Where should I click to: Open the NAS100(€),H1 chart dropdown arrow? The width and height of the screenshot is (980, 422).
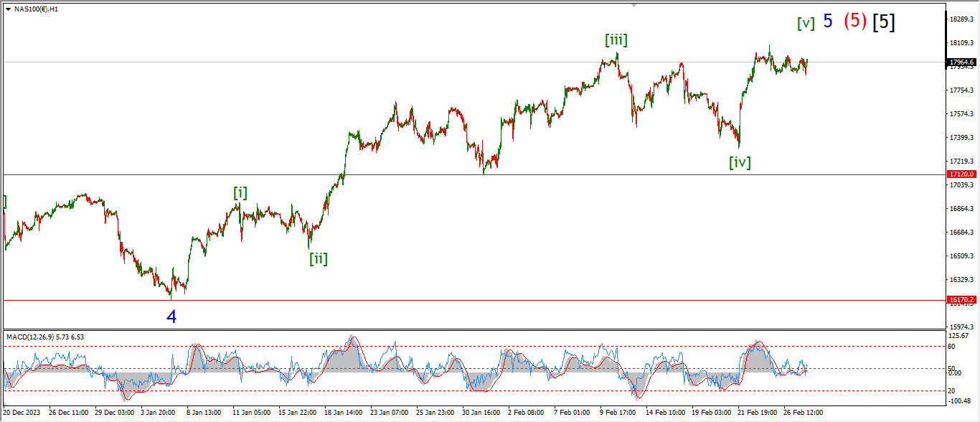(x=8, y=9)
